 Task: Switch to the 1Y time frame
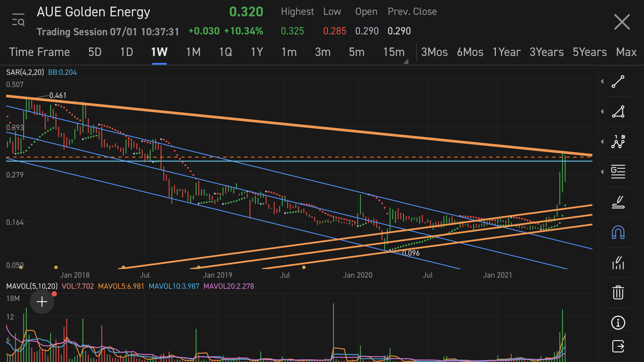tap(257, 52)
